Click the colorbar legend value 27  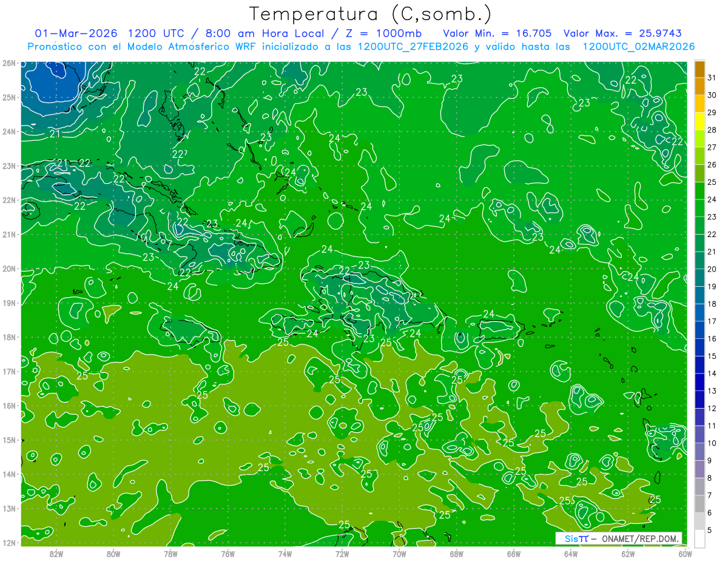pos(712,147)
